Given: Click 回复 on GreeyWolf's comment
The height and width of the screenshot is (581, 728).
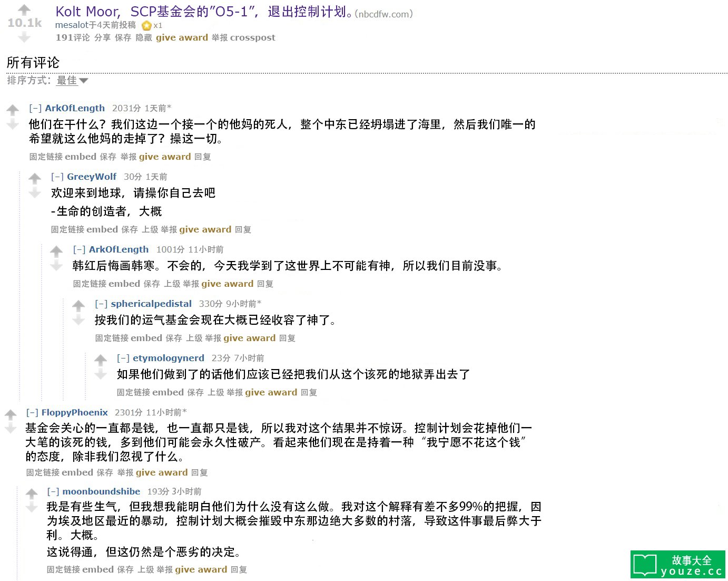Looking at the screenshot, I should coord(243,229).
